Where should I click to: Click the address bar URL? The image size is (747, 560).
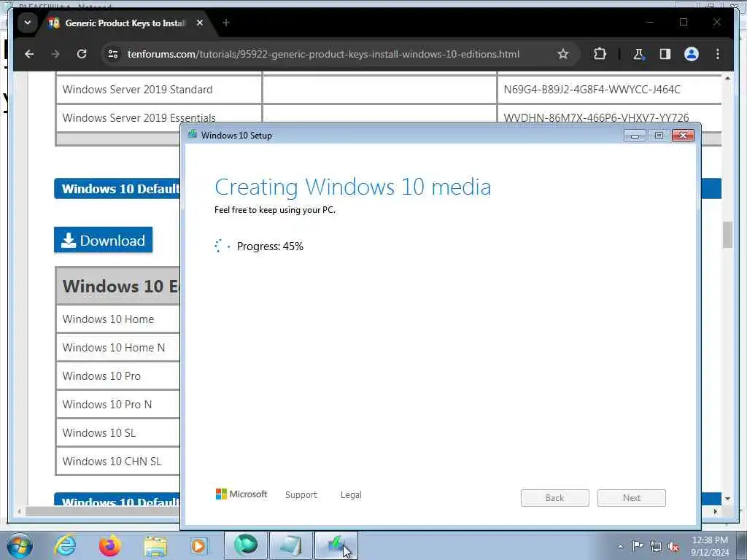(x=323, y=54)
